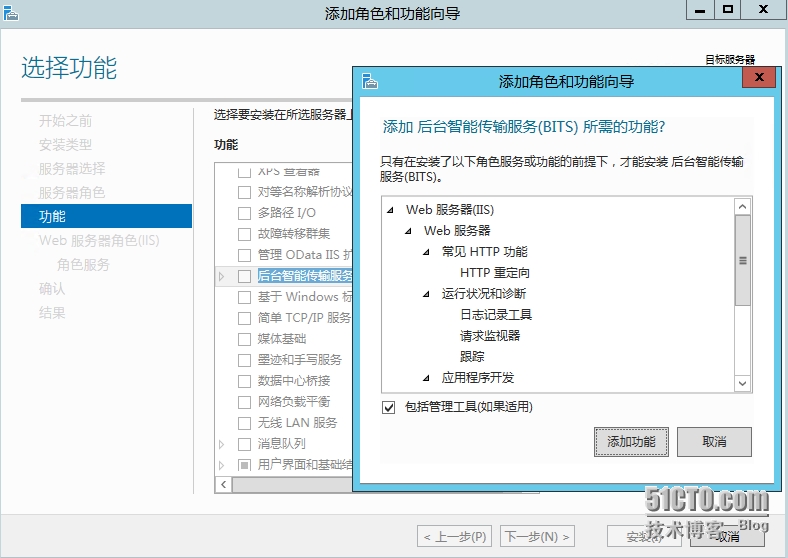Open the Web 服务器角色(IIS) step
This screenshot has height=558, width=788.
(99, 240)
